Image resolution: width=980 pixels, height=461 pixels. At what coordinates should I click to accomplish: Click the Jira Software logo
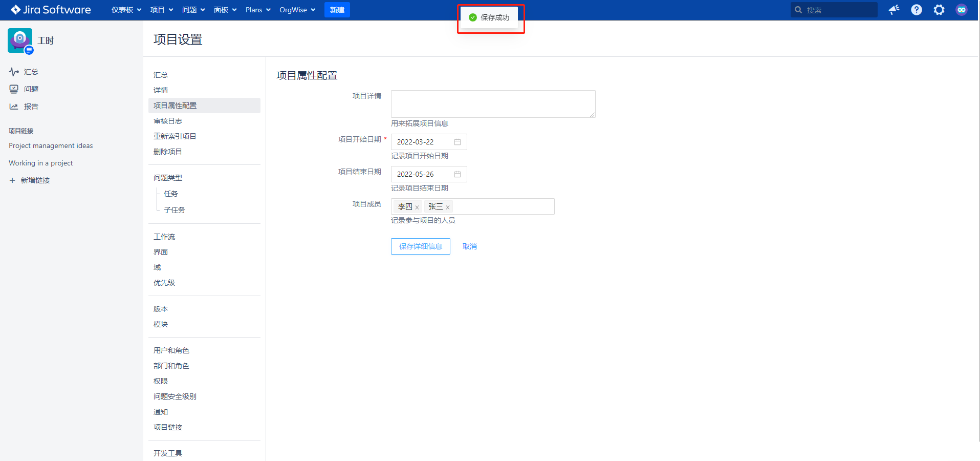pyautogui.click(x=51, y=10)
